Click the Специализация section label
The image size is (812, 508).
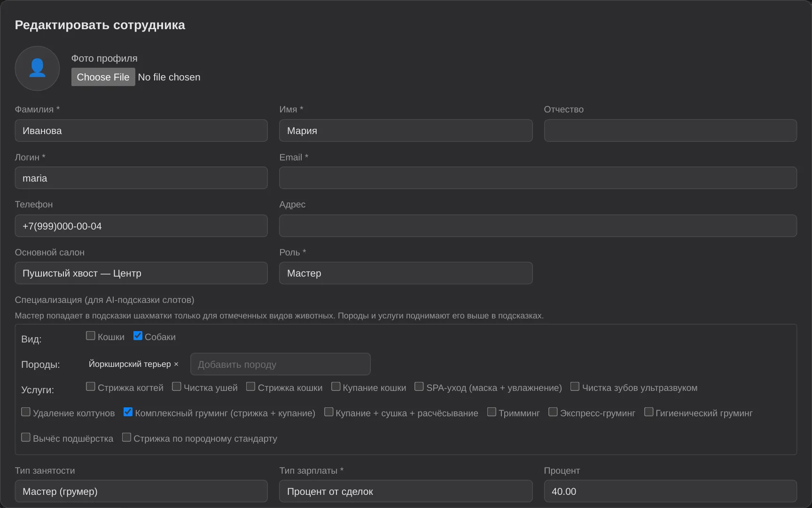[104, 300]
